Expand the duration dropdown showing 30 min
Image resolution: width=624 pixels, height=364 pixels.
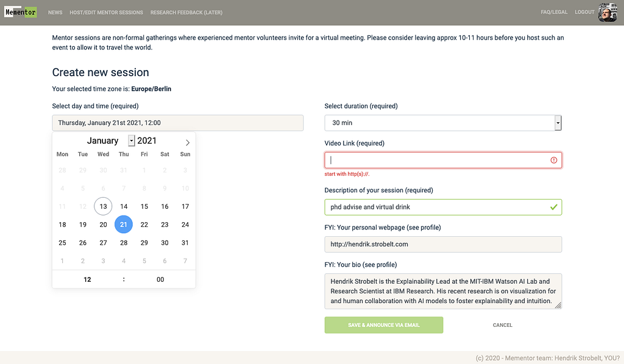point(558,123)
